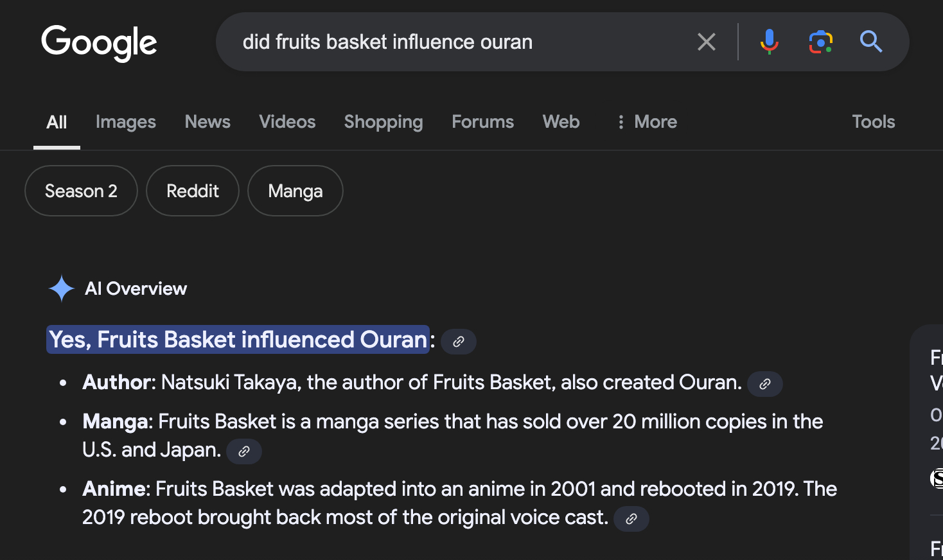Filter results with the Season 2 chip
This screenshot has width=943, height=560.
click(x=81, y=191)
